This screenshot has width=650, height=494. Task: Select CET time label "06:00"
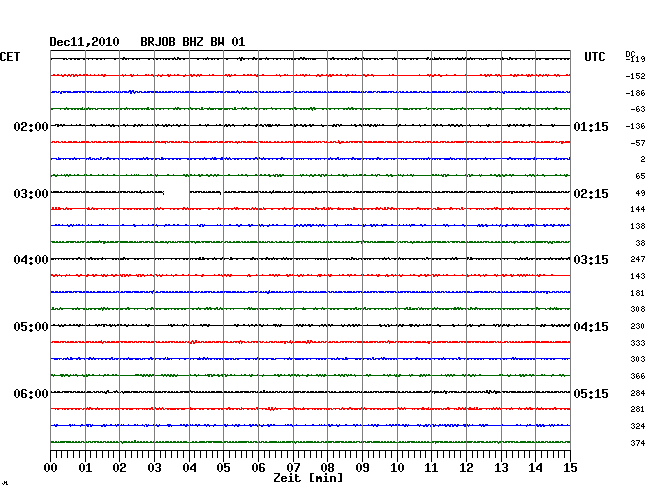pos(31,393)
